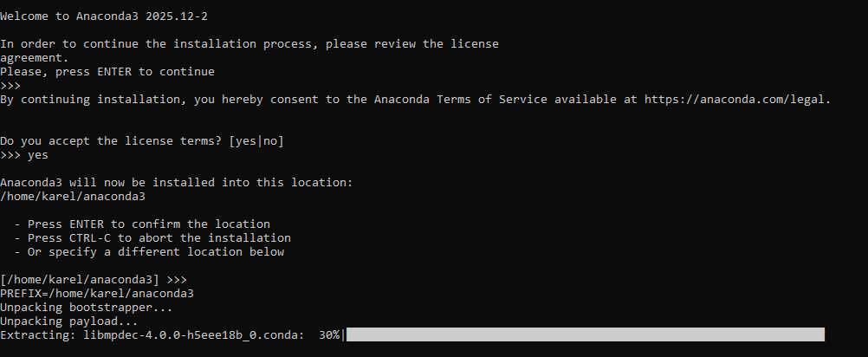The width and height of the screenshot is (868, 357).
Task: Click "Press CTRL-C to abort the installation"
Action: click(x=159, y=237)
